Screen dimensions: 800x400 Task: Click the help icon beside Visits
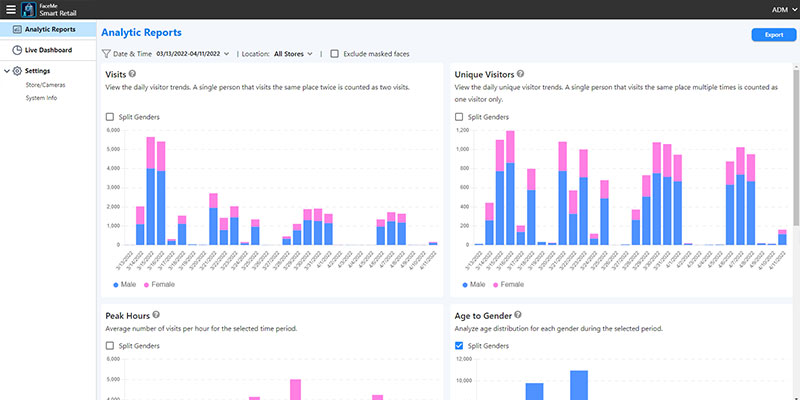132,74
